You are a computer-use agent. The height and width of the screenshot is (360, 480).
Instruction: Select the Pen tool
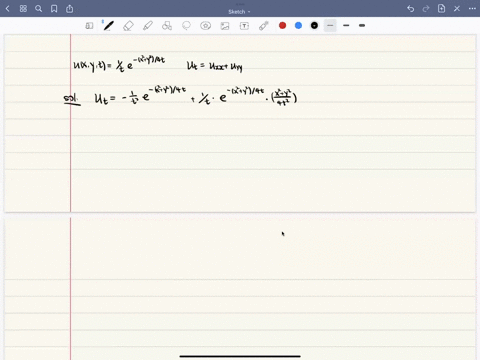(109, 26)
